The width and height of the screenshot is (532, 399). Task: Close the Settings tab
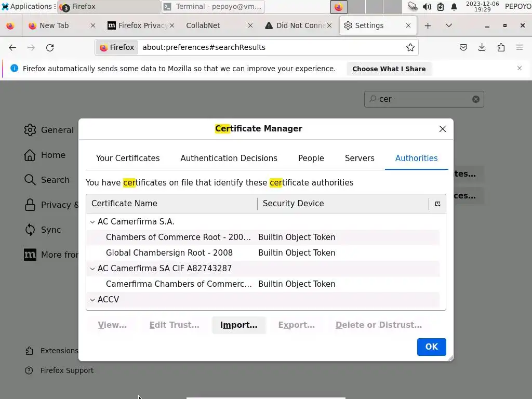[x=408, y=26]
